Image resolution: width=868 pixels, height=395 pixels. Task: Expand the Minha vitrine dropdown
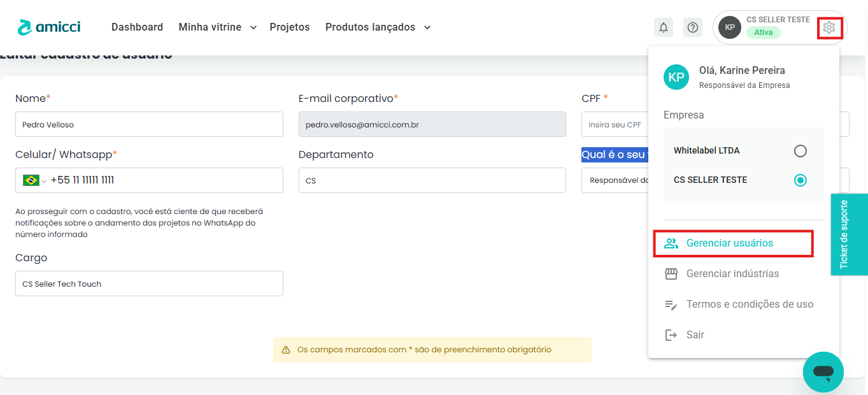[217, 27]
